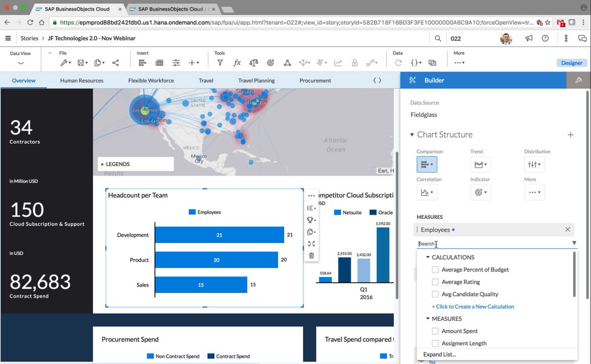Click the Designer panel toggle button
591x364 pixels.
572,63
